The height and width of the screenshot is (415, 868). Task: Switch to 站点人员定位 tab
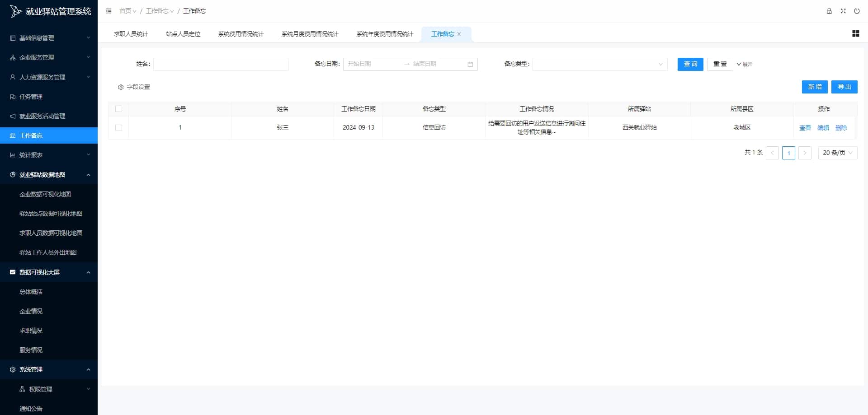point(183,34)
